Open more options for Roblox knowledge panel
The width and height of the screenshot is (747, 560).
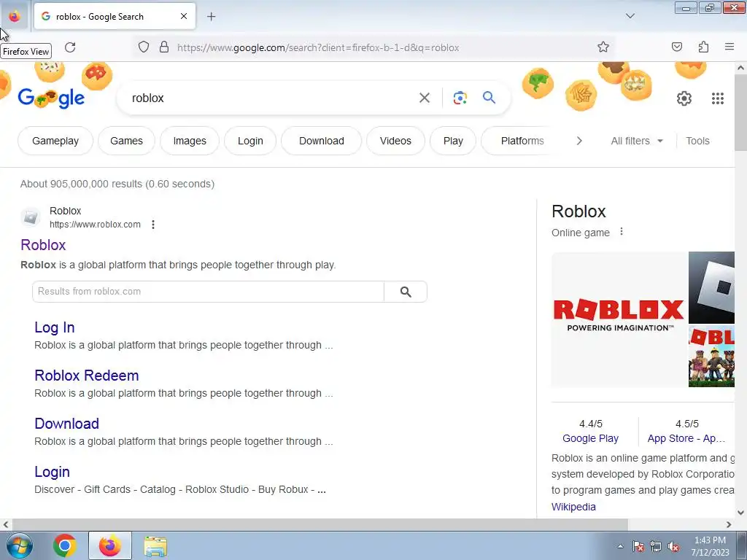622,231
